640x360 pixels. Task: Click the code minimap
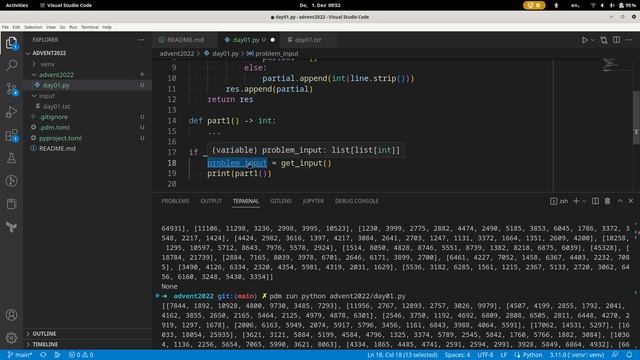(x=610, y=65)
